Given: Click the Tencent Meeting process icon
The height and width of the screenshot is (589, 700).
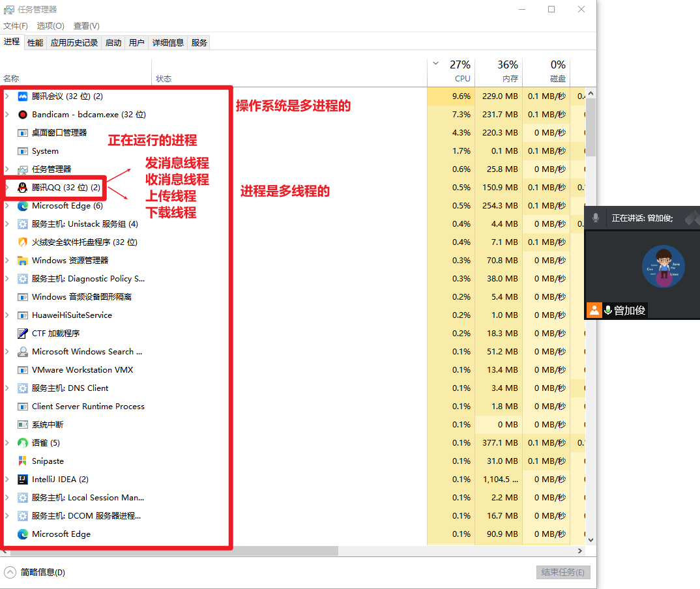Looking at the screenshot, I should [22, 96].
